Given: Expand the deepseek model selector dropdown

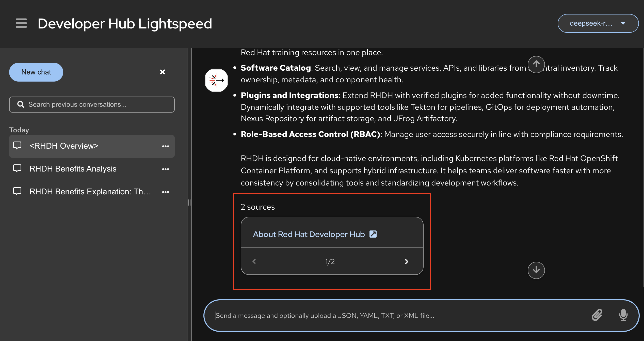Looking at the screenshot, I should pyautogui.click(x=598, y=23).
